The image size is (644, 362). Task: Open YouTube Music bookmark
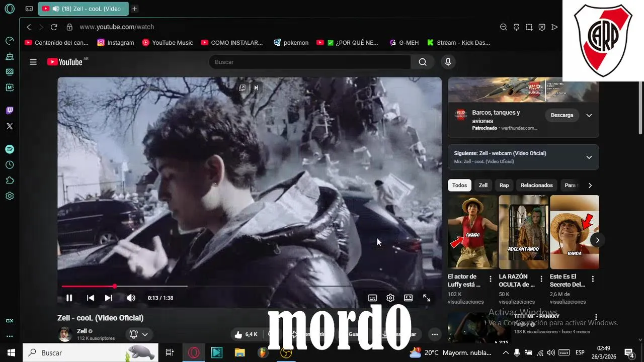(168, 43)
